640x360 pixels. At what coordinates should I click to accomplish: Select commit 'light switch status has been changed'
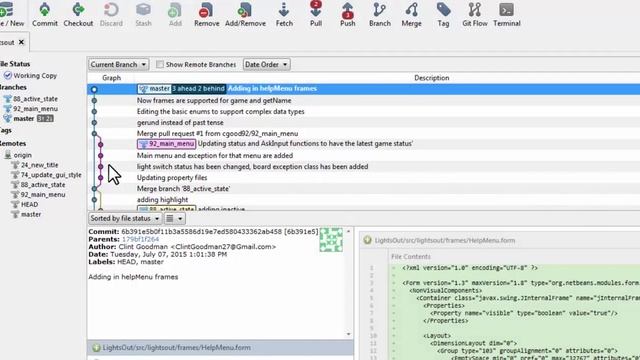coord(363,167)
